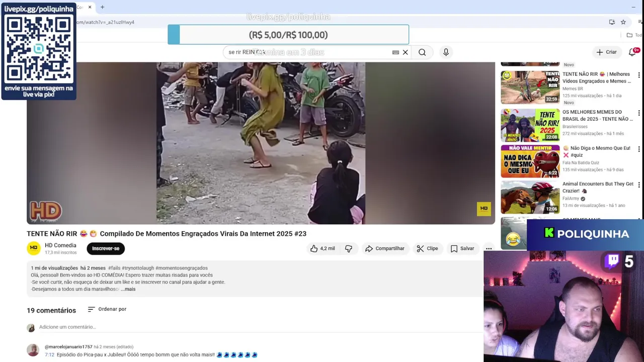Click HD channel watermark in video

coord(484,209)
